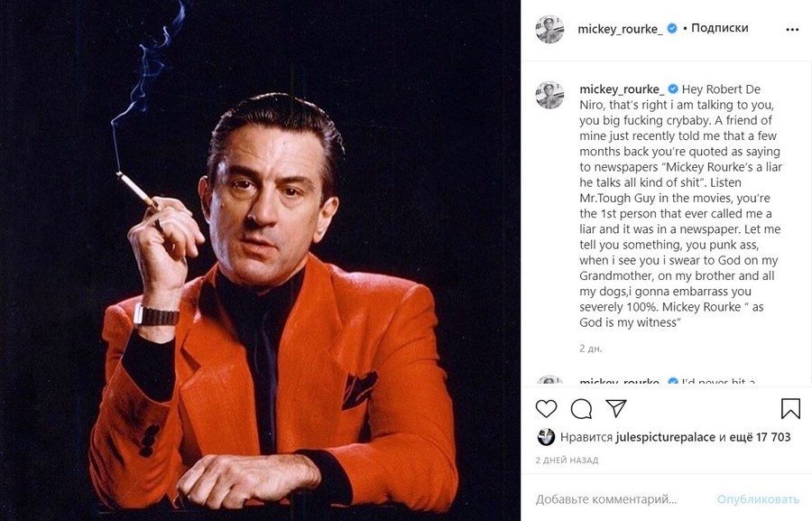Click the Опубликовать button
Viewport: 812px width, 521px height.
tap(758, 499)
